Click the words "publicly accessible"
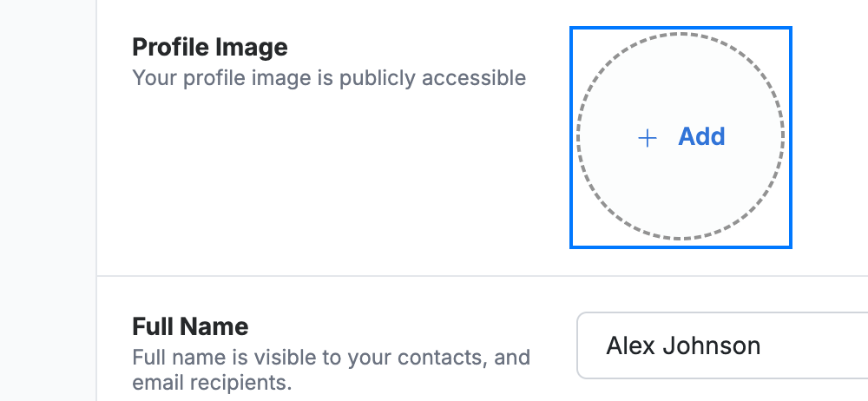 (432, 78)
